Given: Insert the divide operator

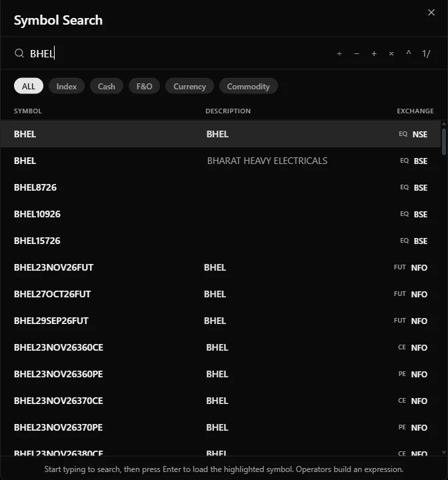Looking at the screenshot, I should pyautogui.click(x=339, y=54).
